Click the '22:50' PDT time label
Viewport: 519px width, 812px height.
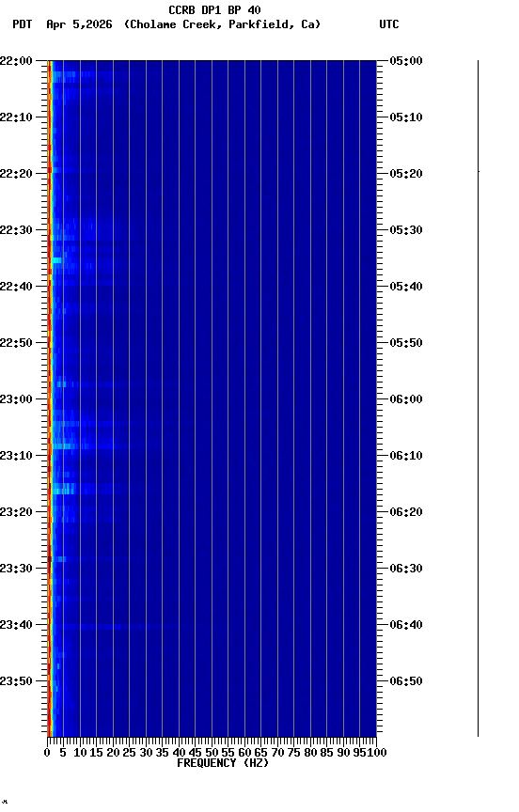click(16, 343)
